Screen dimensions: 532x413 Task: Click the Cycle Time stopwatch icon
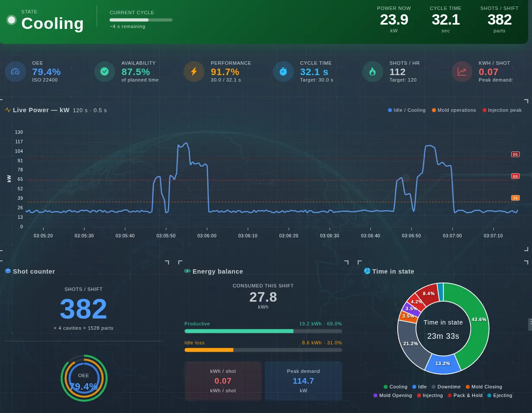283,72
